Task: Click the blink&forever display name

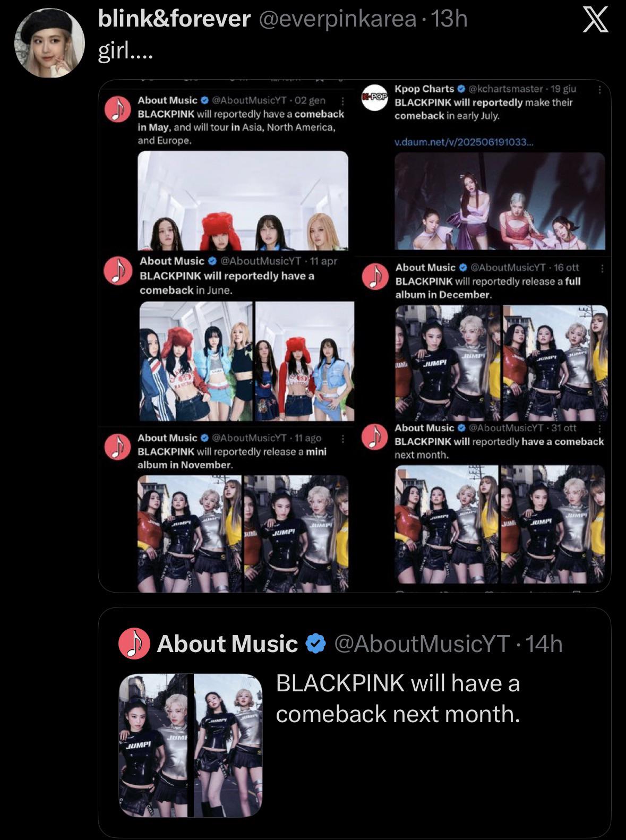Action: [175, 19]
